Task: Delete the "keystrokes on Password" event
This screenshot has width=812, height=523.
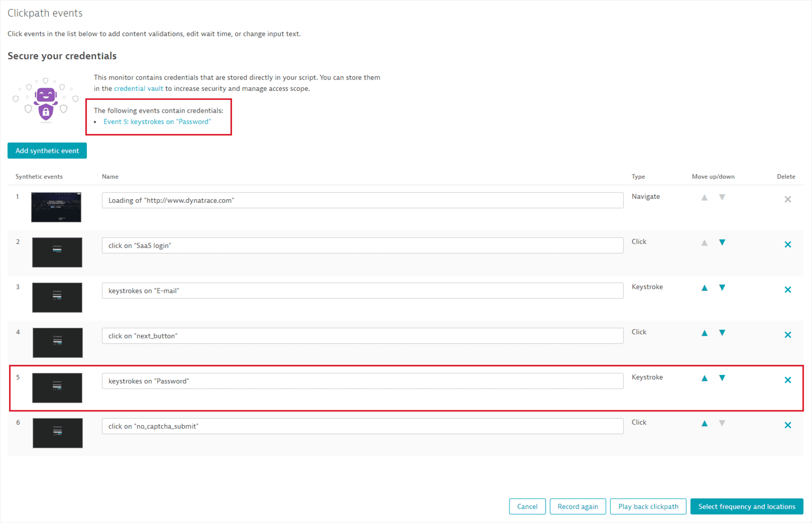Action: (x=788, y=379)
